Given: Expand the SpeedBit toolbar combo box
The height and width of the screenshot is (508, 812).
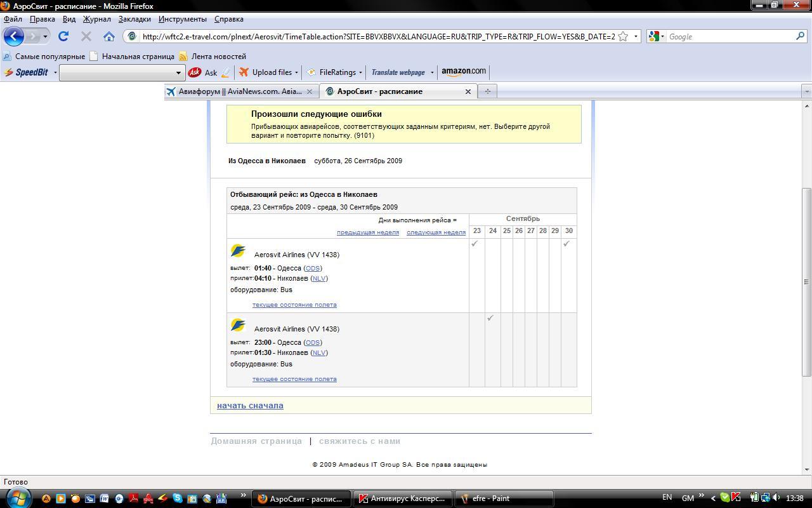Looking at the screenshot, I should point(178,72).
